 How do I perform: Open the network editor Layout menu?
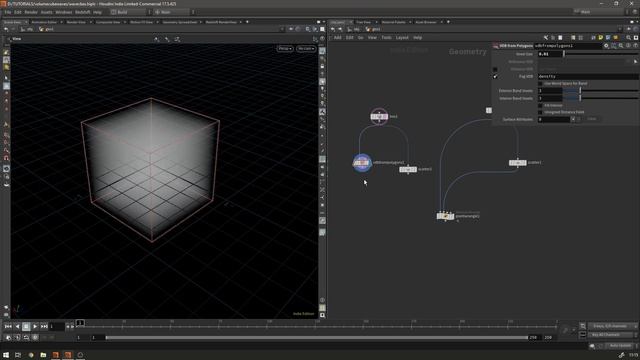pyautogui.click(x=402, y=38)
